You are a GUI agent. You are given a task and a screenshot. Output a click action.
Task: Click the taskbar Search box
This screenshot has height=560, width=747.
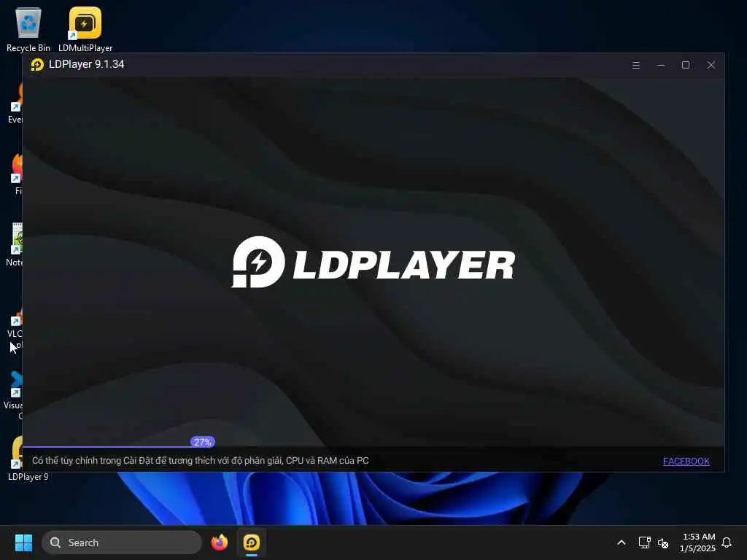click(122, 542)
